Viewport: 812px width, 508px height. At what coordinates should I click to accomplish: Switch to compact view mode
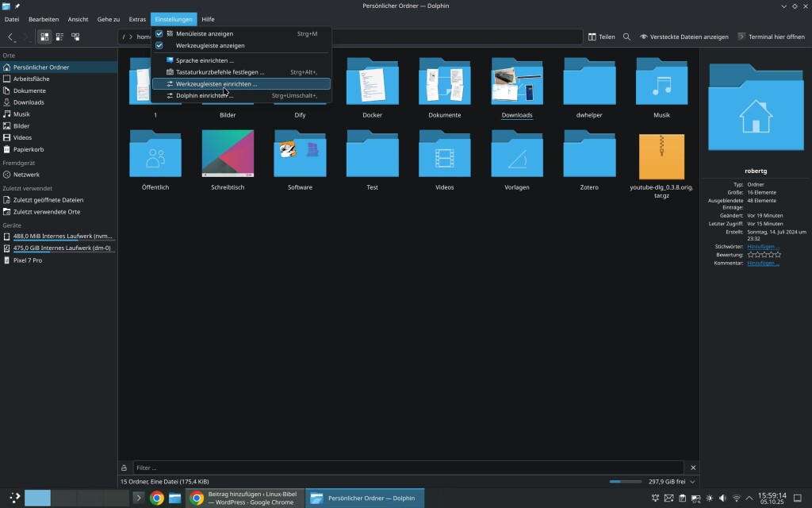point(60,37)
